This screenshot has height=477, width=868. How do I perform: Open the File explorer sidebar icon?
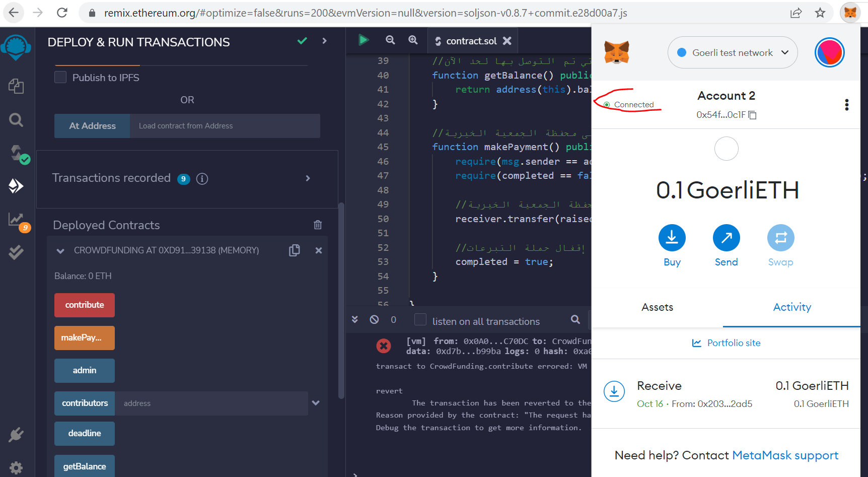click(x=16, y=86)
